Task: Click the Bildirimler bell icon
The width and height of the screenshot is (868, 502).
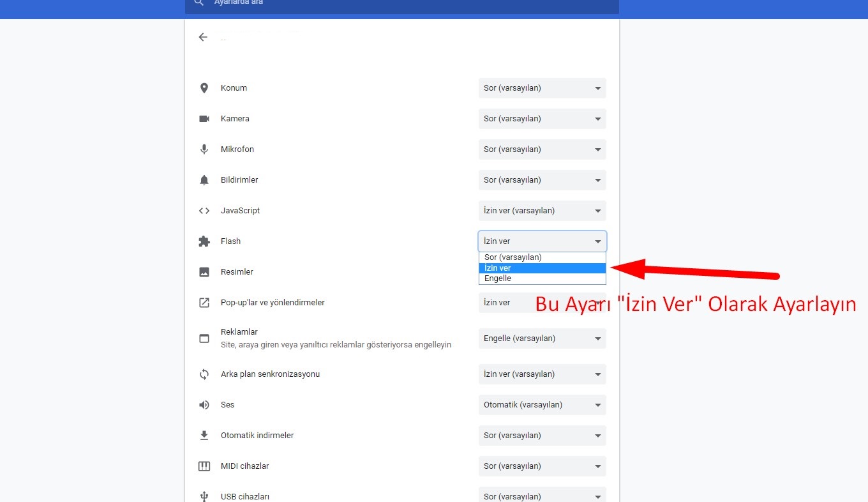Action: pyautogui.click(x=204, y=180)
